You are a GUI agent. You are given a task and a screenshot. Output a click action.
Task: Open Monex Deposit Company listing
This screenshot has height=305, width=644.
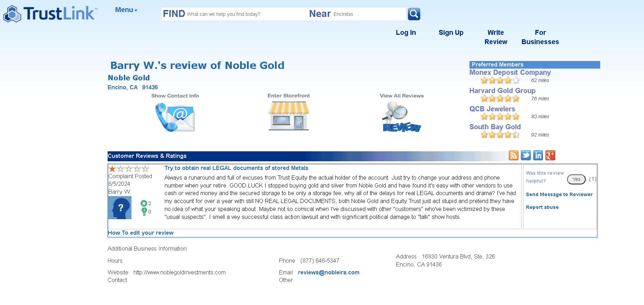click(x=510, y=72)
